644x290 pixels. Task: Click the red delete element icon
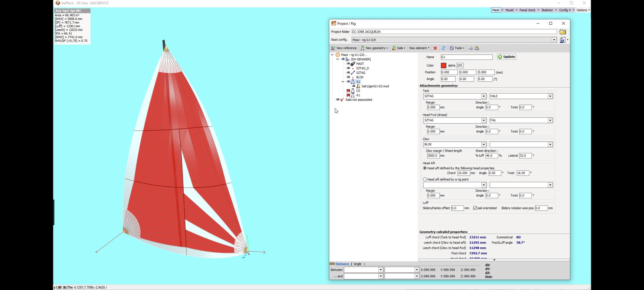[435, 48]
